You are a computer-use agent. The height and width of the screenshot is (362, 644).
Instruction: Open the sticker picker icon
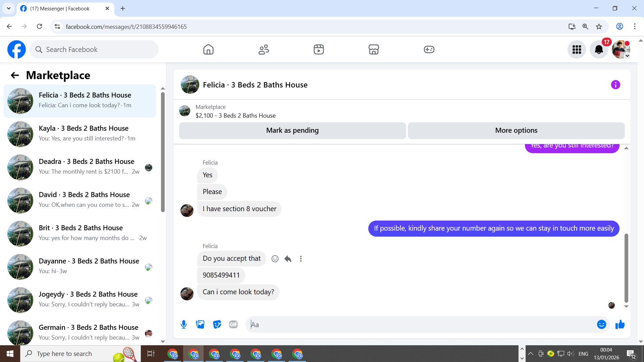pyautogui.click(x=217, y=324)
